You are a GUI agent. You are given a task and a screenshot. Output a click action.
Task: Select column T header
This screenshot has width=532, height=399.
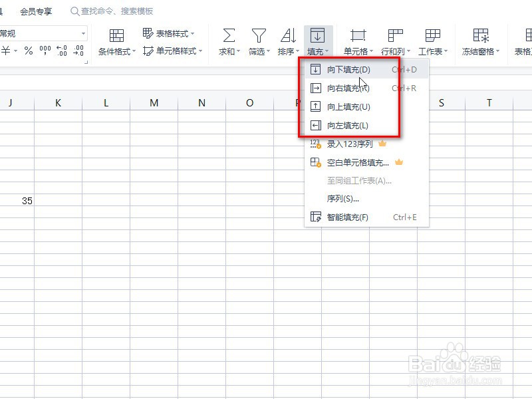pyautogui.click(x=489, y=103)
